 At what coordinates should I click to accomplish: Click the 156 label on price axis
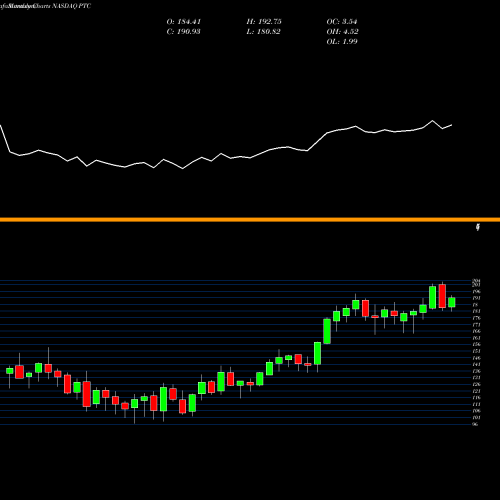click(476, 344)
